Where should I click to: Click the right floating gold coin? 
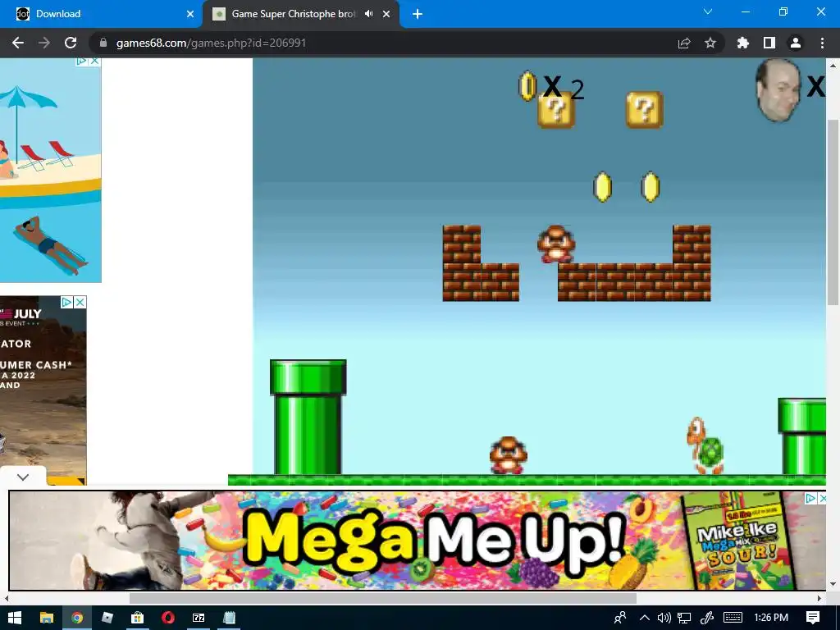pos(651,187)
